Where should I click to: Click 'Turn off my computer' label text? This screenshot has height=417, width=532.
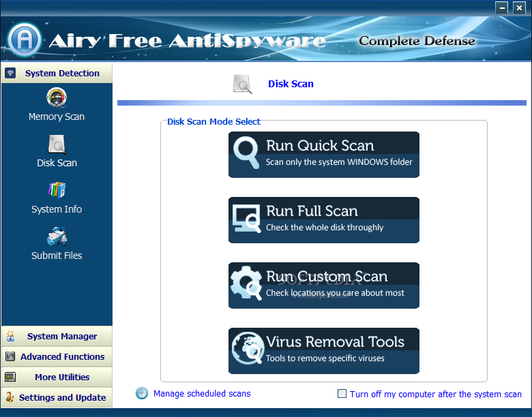pos(436,395)
